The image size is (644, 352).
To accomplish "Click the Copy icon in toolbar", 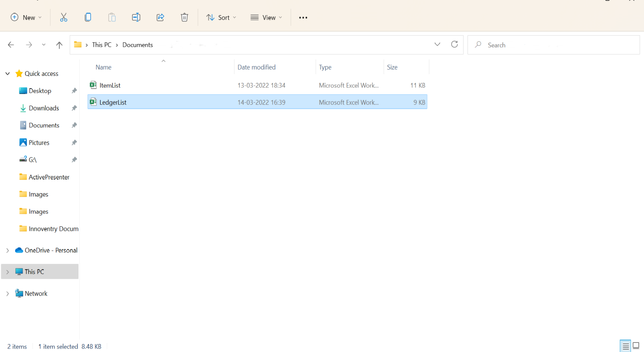I will pos(88,17).
